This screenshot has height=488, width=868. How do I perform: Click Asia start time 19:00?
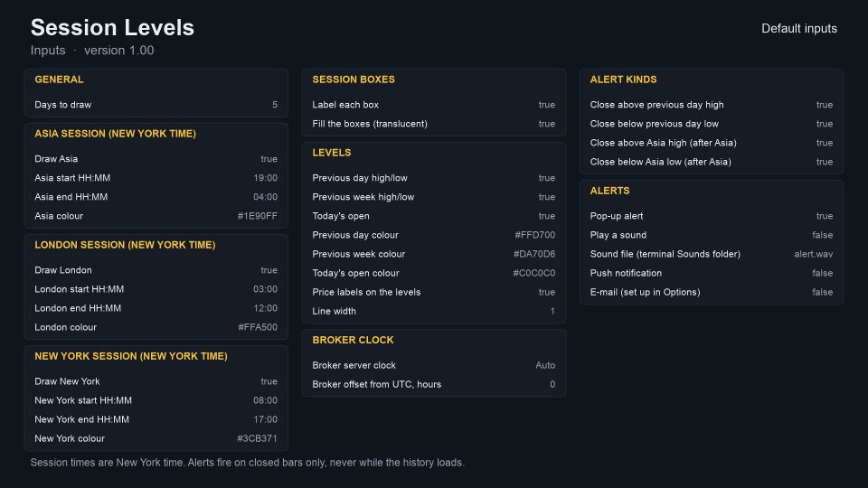[x=265, y=178]
